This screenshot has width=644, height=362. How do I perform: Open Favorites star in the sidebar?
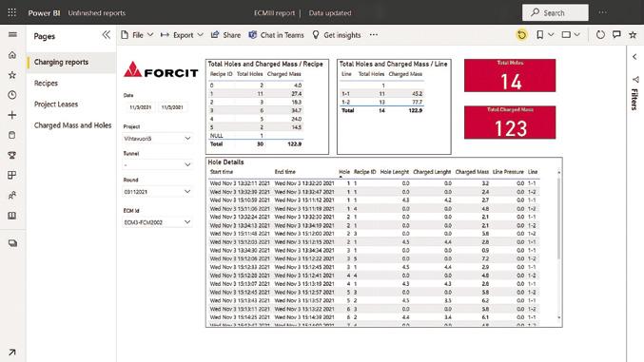point(12,75)
